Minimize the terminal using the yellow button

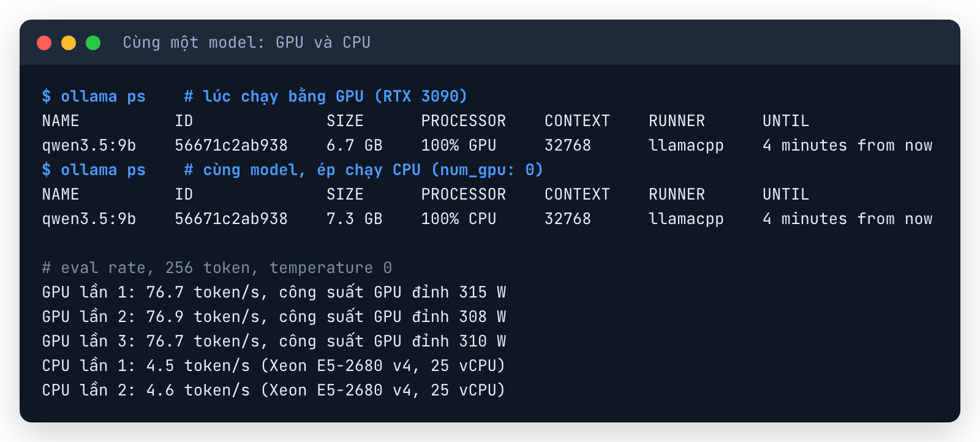click(x=69, y=43)
